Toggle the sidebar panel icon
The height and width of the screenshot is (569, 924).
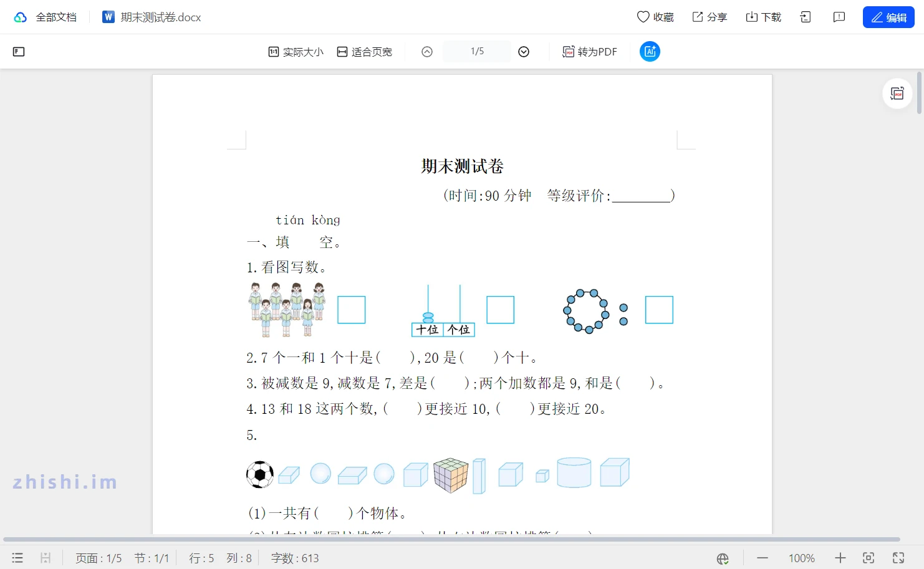tap(19, 52)
